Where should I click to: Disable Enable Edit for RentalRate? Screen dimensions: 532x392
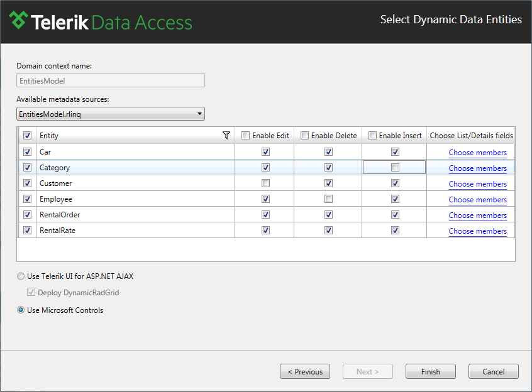point(265,231)
